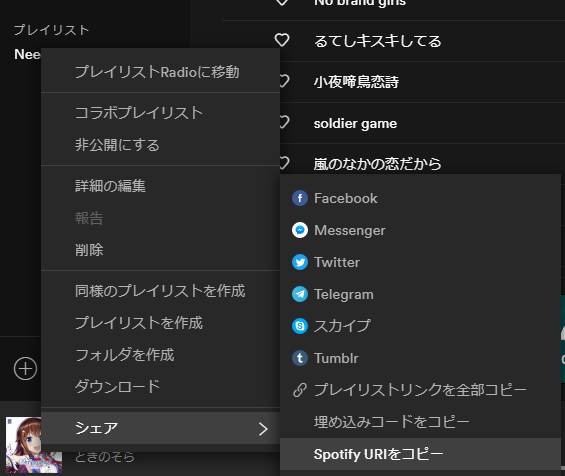This screenshot has height=476, width=565.
Task: Open the シェア menu item
Action: [160, 428]
